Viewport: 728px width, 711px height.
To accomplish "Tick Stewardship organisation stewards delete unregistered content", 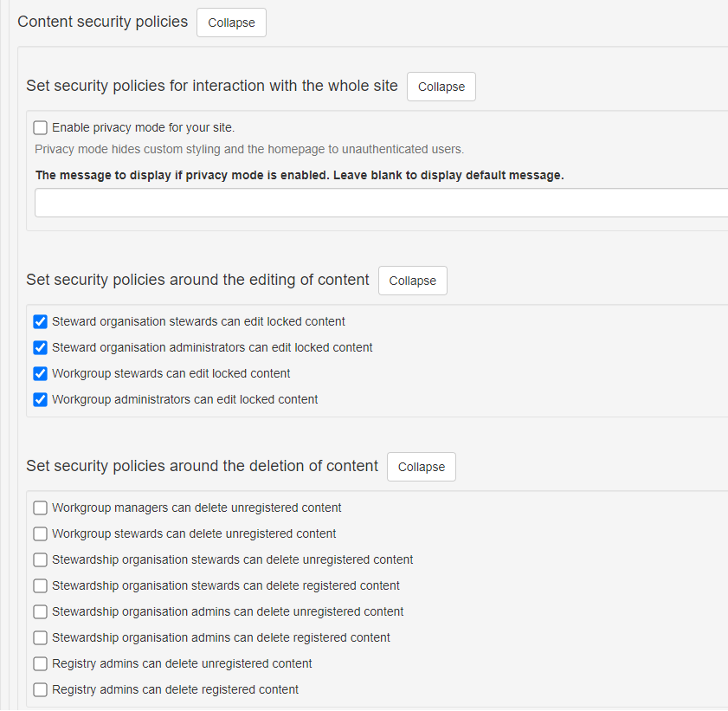I will tap(41, 560).
